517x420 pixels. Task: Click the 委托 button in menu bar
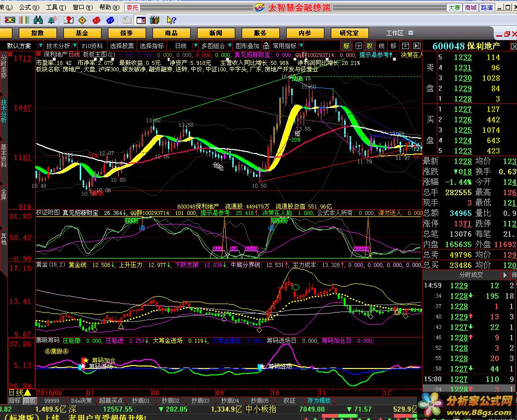[133, 7]
